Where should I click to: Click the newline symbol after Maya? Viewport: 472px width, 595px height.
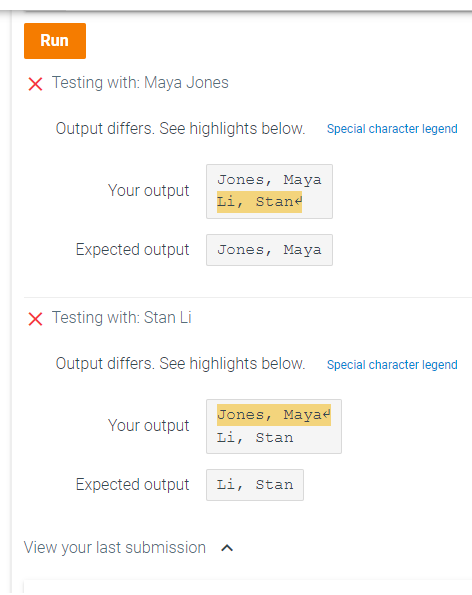click(326, 414)
